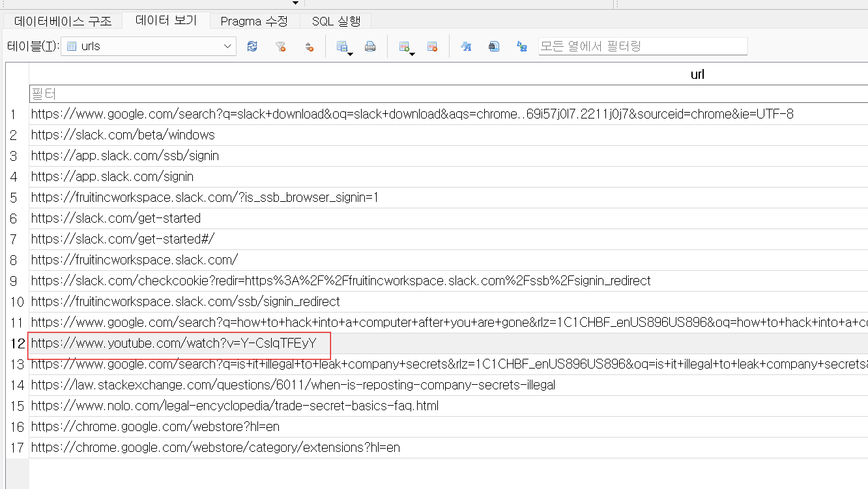Clear all filters with the funnel icon
Viewport: 868px width, 489px height.
click(281, 46)
